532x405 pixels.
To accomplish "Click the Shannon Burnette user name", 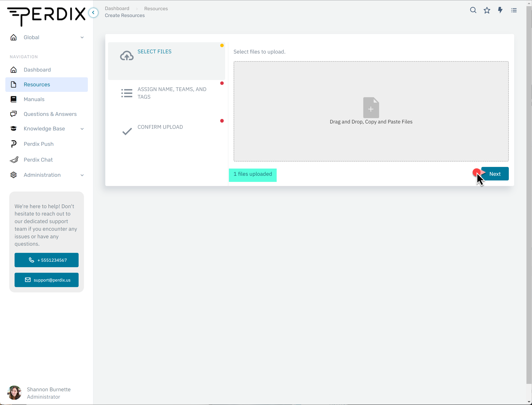I will [x=49, y=389].
